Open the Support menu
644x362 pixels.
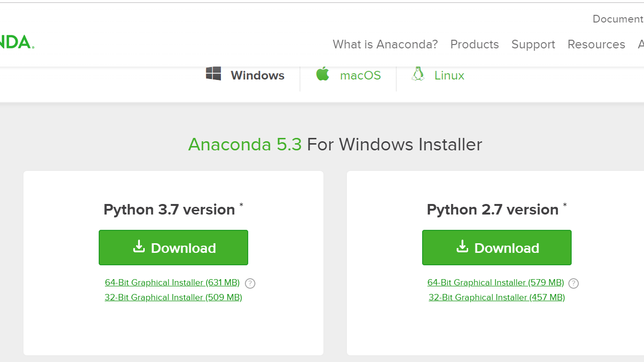(x=533, y=44)
